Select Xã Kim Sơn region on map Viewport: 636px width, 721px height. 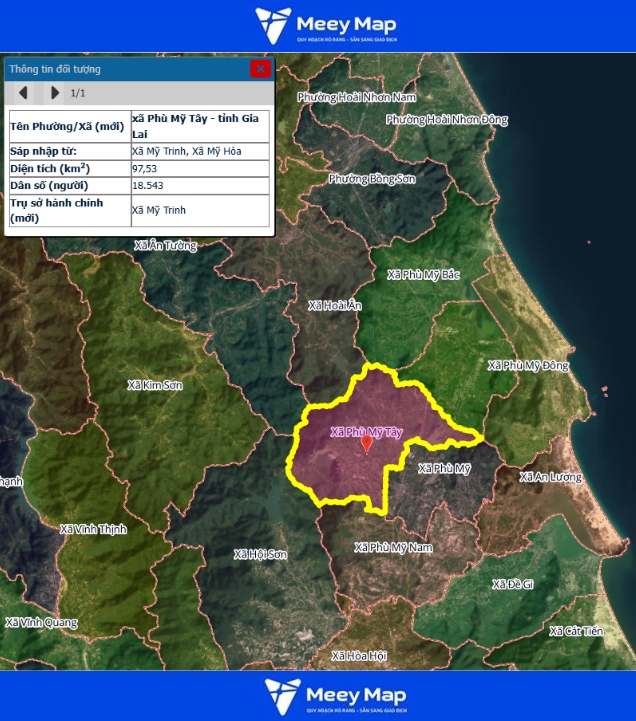click(153, 385)
